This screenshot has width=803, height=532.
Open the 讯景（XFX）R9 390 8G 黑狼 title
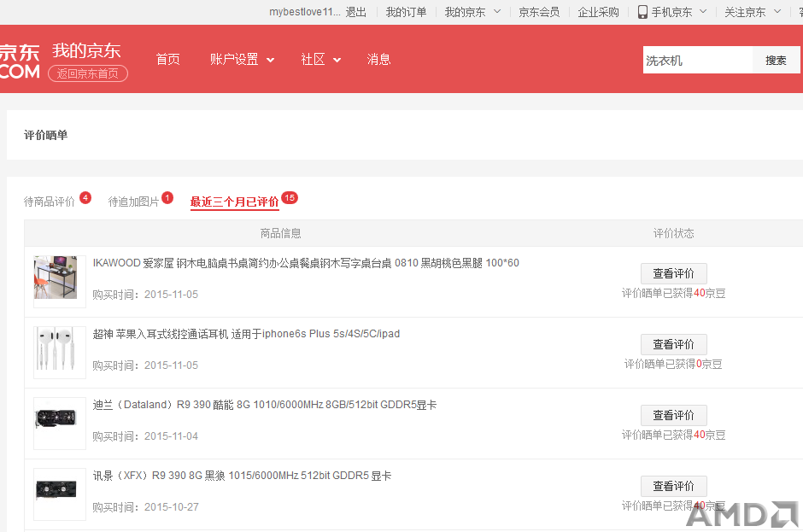click(242, 475)
